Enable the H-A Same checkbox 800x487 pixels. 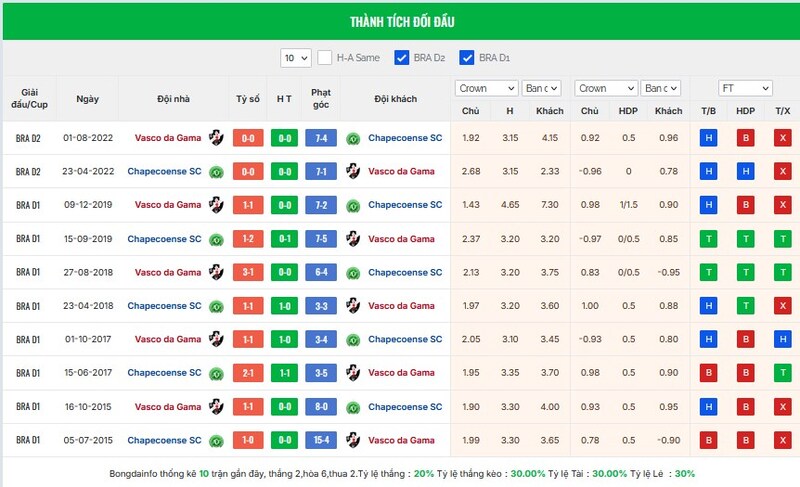[x=325, y=58]
